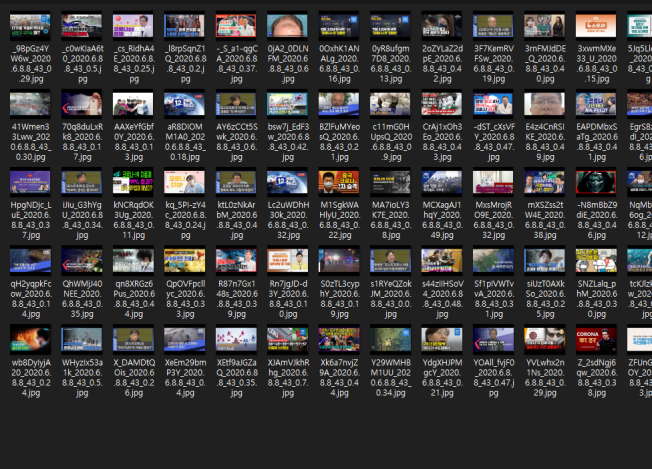
Task: Open the QpOVFpcllyc image
Action: 184,260
